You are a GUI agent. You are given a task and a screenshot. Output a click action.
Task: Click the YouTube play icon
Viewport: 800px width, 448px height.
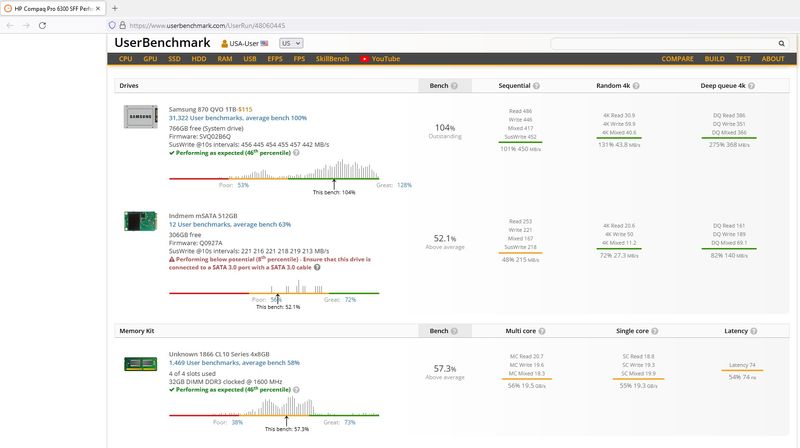[x=364, y=59]
